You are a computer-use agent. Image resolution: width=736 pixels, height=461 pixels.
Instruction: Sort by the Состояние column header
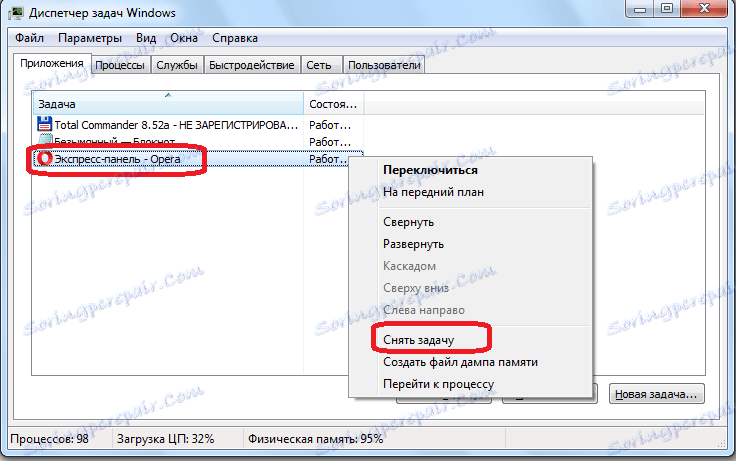coord(334,104)
